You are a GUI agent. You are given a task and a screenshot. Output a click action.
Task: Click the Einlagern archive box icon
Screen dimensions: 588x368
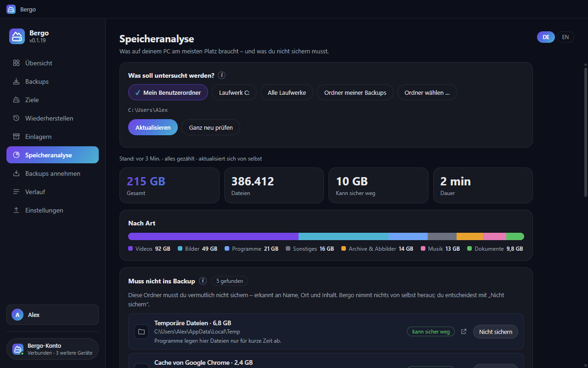pos(16,137)
